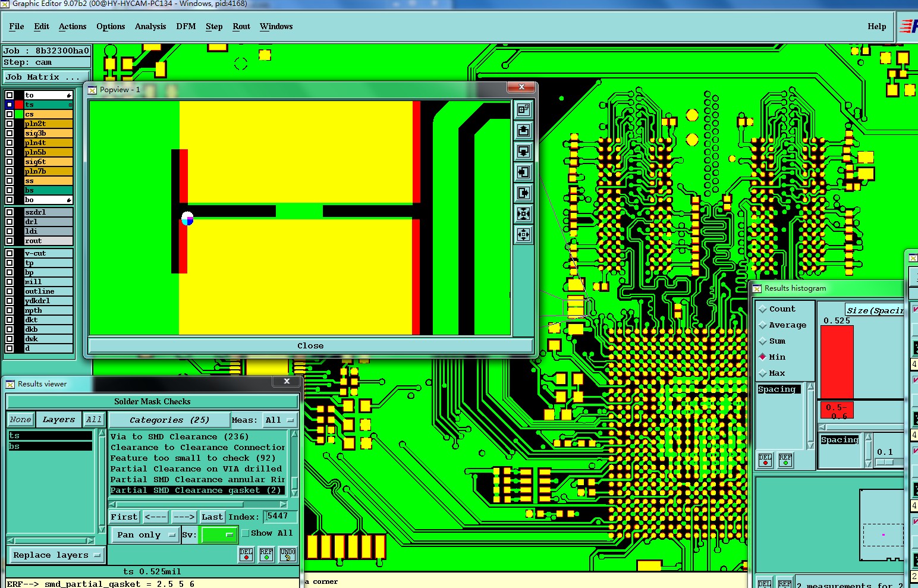Select Via to SMD Clearance (236) row

point(197,436)
